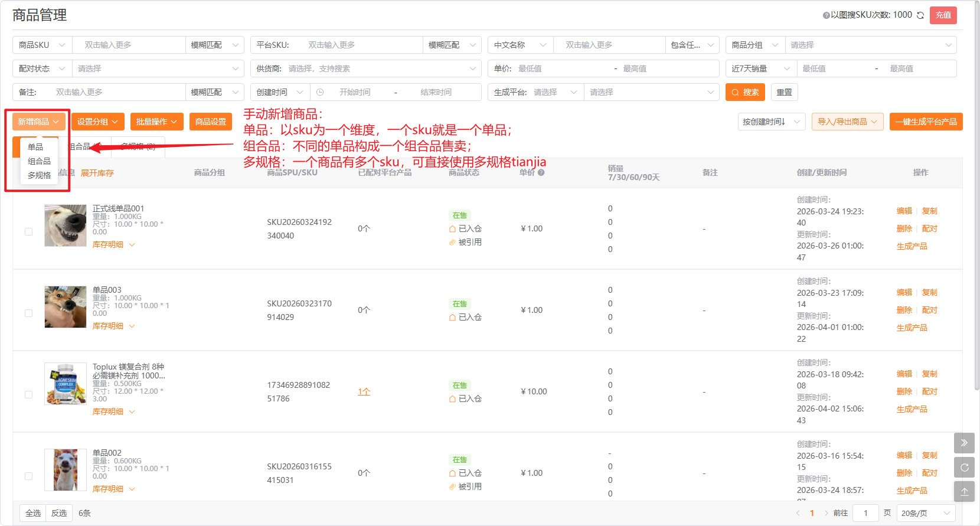This screenshot has height=526, width=980.
Task: Choose 组合品 from the 新增商品 menu
Action: 39,161
